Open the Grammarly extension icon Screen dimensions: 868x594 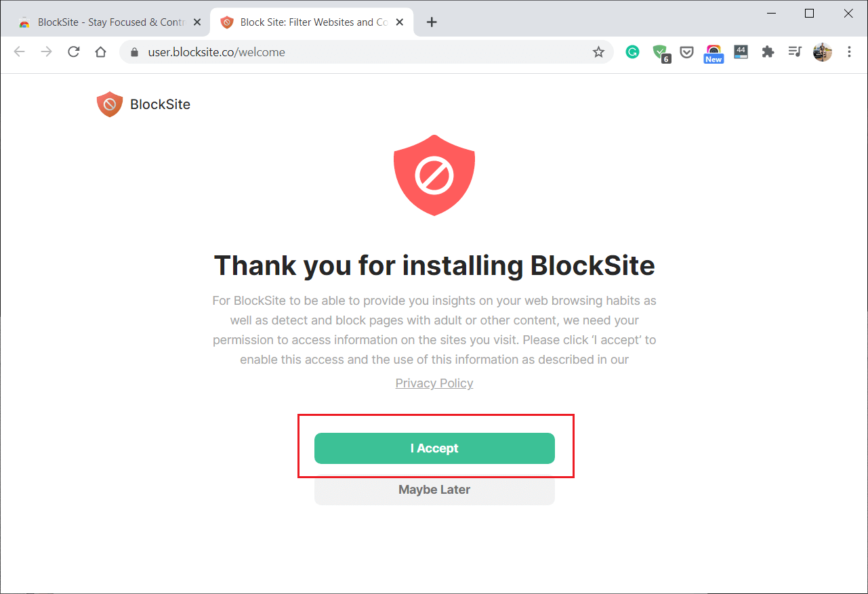click(632, 51)
